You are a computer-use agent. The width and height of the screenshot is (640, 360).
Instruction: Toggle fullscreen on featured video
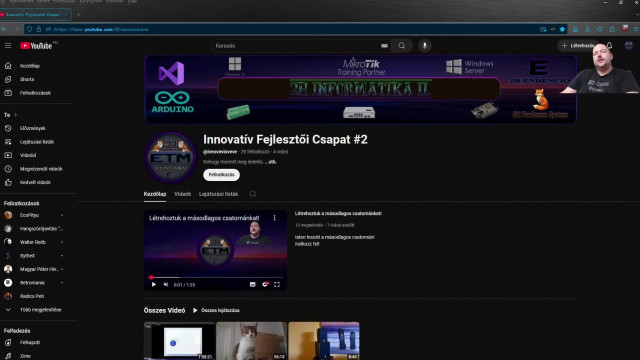pos(277,284)
